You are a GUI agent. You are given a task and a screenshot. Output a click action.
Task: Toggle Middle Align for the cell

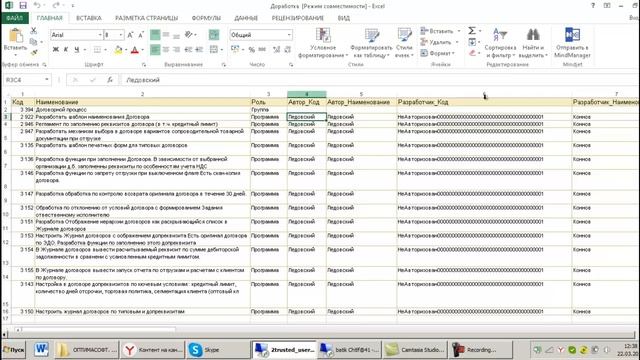tap(166, 35)
